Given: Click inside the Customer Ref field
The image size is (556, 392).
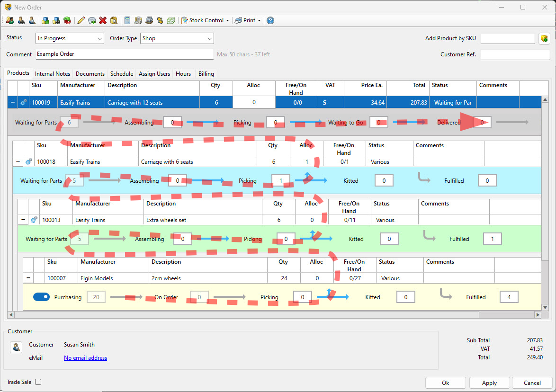Looking at the screenshot, I should [514, 55].
